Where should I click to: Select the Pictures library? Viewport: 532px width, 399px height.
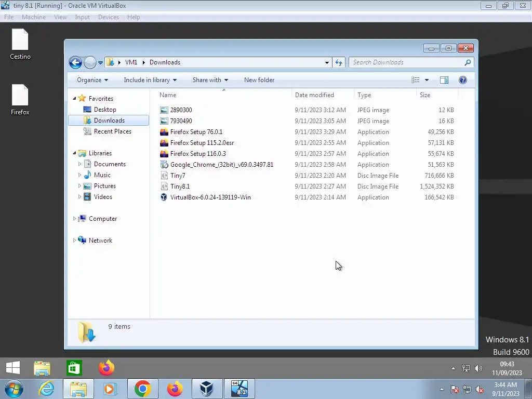pos(104,186)
